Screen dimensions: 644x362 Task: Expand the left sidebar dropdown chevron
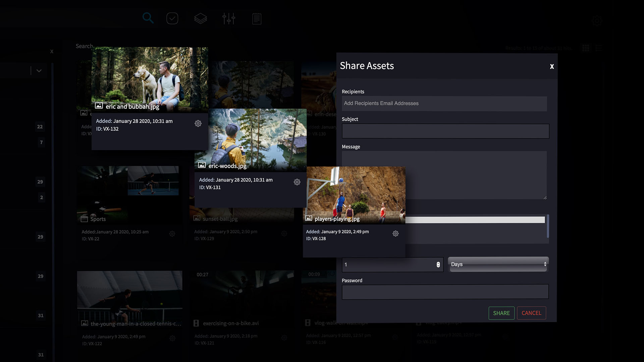click(39, 71)
